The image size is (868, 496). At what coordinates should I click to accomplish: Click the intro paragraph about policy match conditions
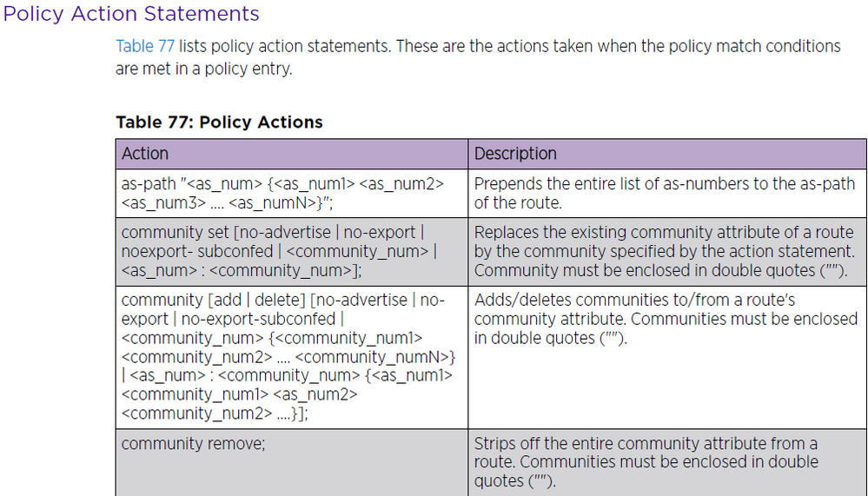click(x=478, y=57)
